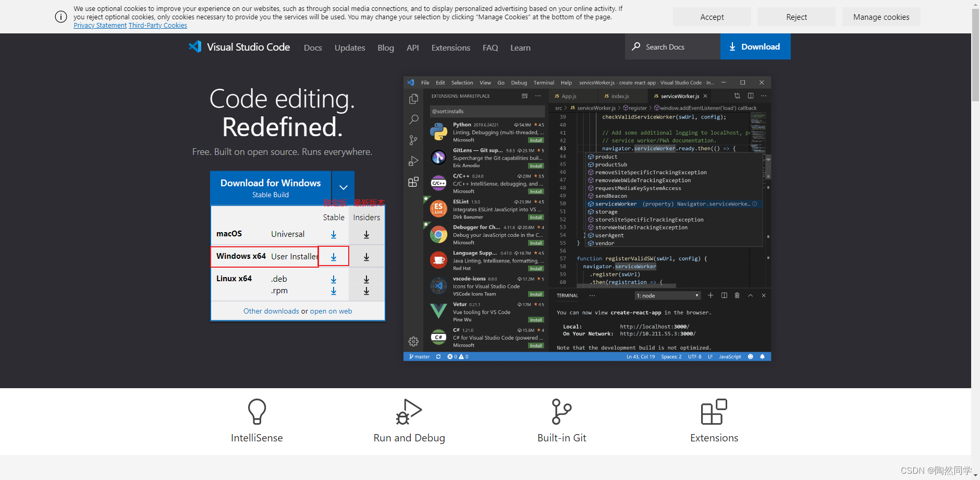Open the Built-in Git feature icon
Screen dimensions: 980x480
tap(561, 412)
